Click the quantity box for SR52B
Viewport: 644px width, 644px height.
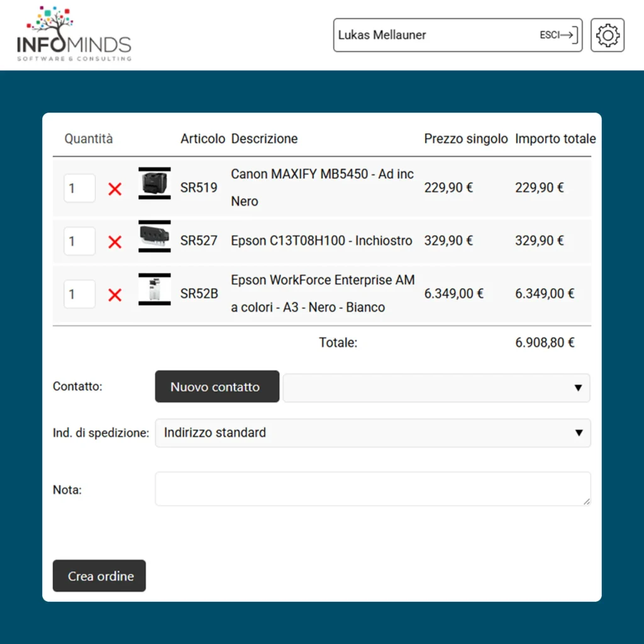click(79, 293)
